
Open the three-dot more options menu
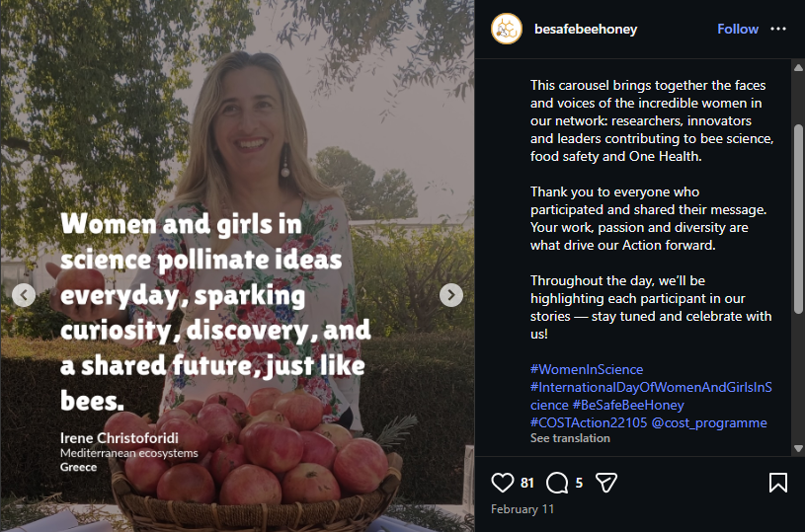(778, 29)
